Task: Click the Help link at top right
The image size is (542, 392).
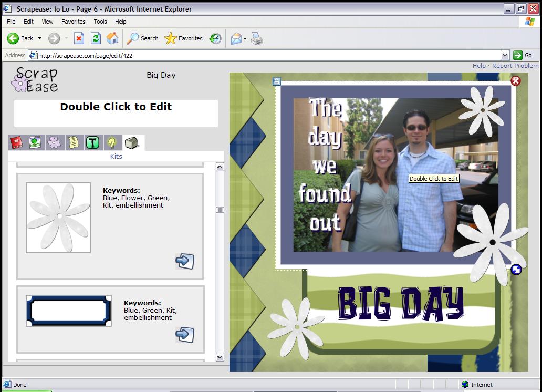Action: [x=479, y=66]
